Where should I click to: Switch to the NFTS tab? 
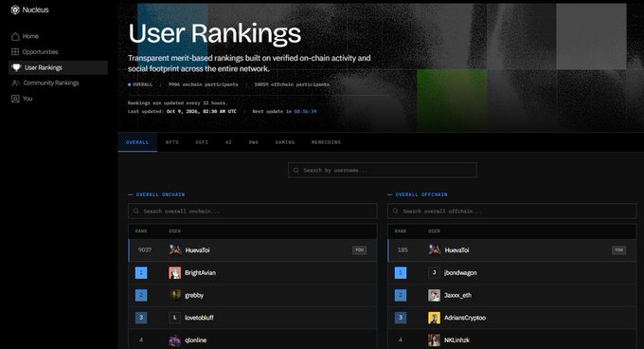[x=172, y=142]
